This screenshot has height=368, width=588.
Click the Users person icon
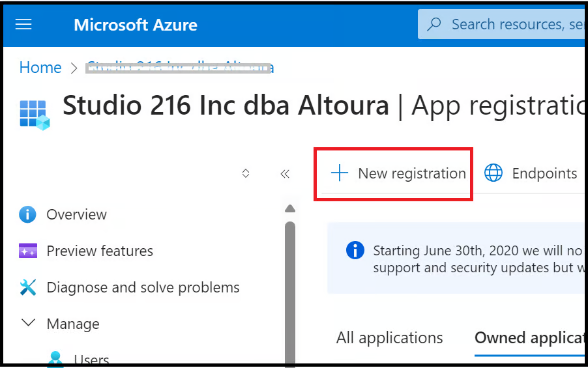(x=55, y=359)
